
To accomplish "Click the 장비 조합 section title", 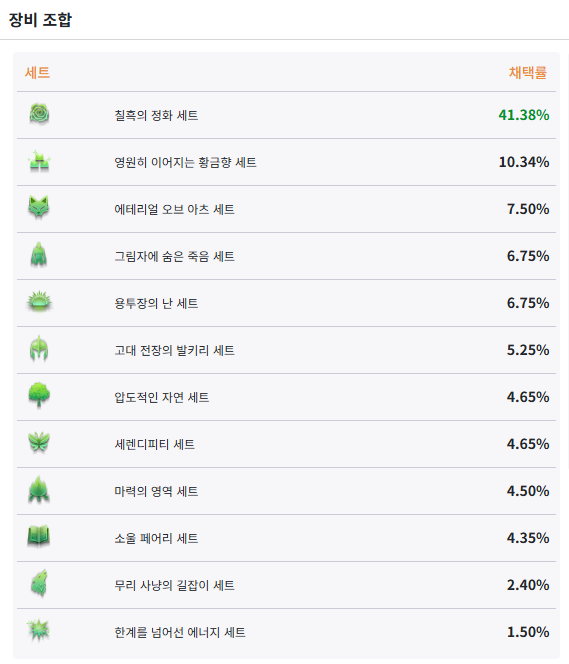I will 40,20.
